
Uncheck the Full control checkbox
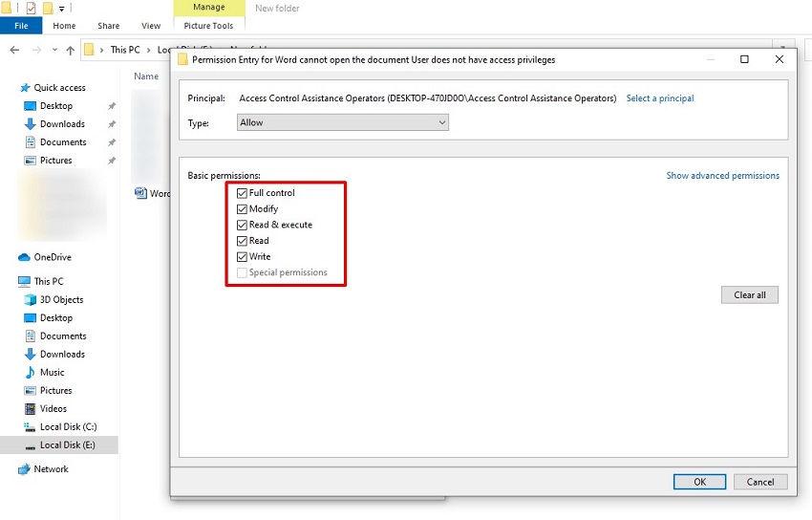coord(242,193)
